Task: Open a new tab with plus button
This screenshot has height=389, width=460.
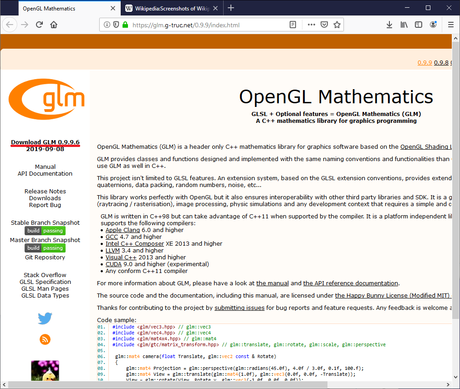Action: click(x=231, y=8)
